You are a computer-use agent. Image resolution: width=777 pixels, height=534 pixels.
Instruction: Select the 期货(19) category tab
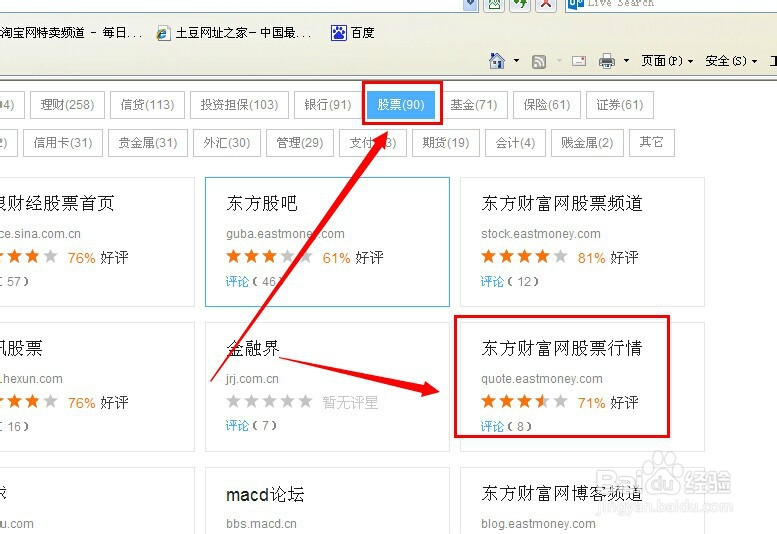click(445, 143)
